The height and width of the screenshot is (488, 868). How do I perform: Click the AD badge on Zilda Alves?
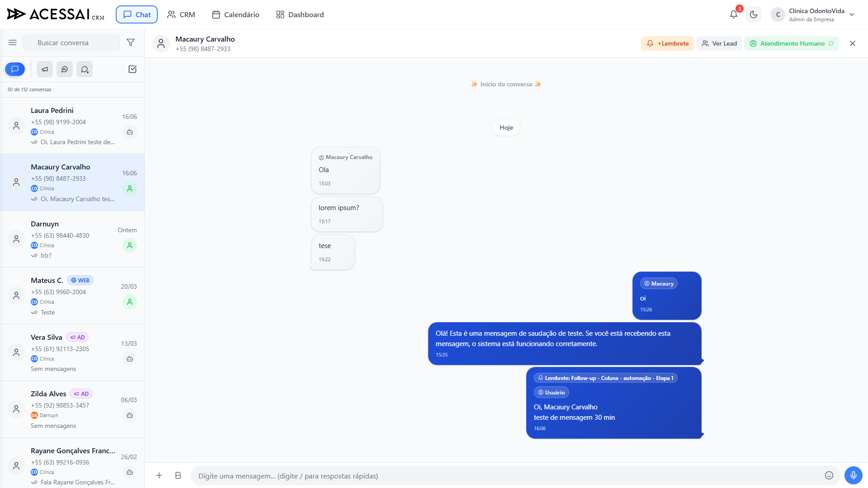pos(81,394)
